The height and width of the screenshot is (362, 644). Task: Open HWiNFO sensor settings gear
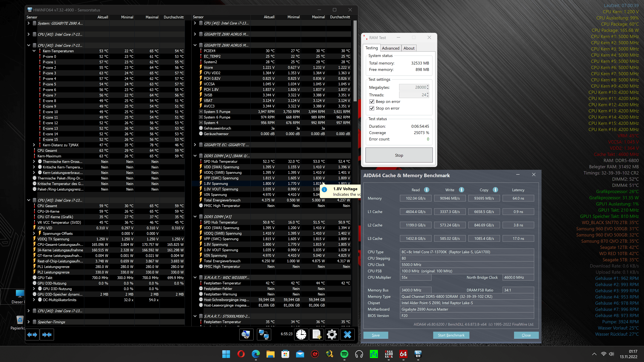332,335
